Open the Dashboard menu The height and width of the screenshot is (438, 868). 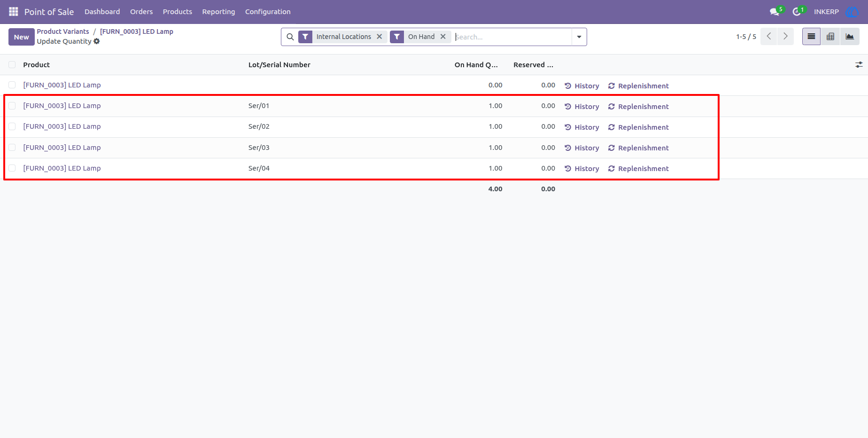click(x=102, y=12)
